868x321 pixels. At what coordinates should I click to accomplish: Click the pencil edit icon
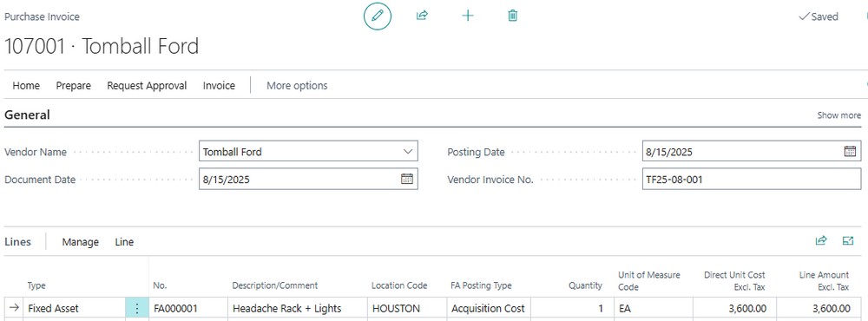pos(378,16)
